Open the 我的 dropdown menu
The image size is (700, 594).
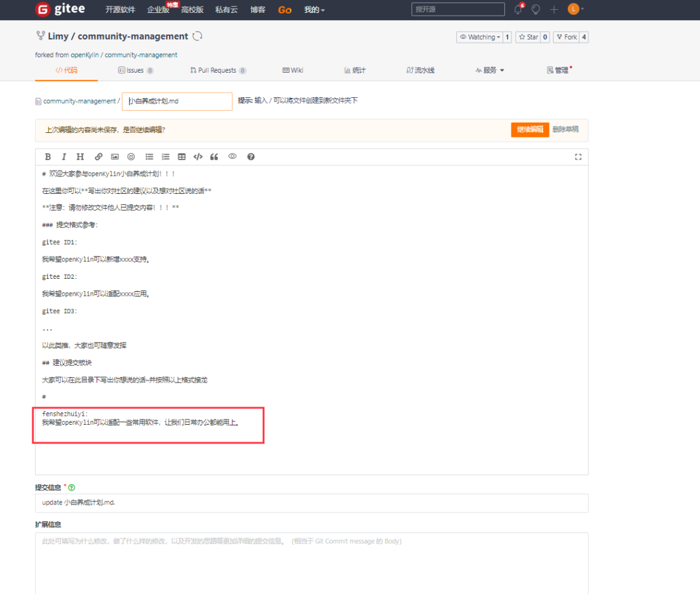314,10
